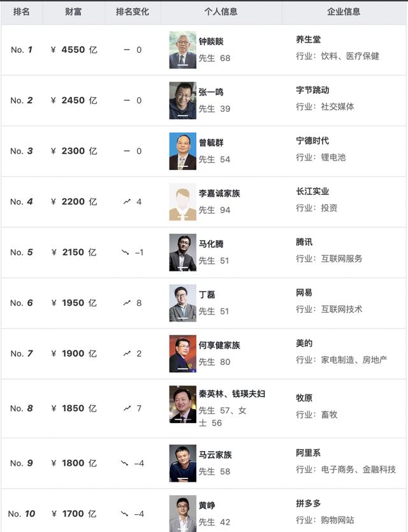This screenshot has height=532, width=408.
Task: Click the upward trend arrow in 何享健家族 row
Action: pyautogui.click(x=127, y=353)
